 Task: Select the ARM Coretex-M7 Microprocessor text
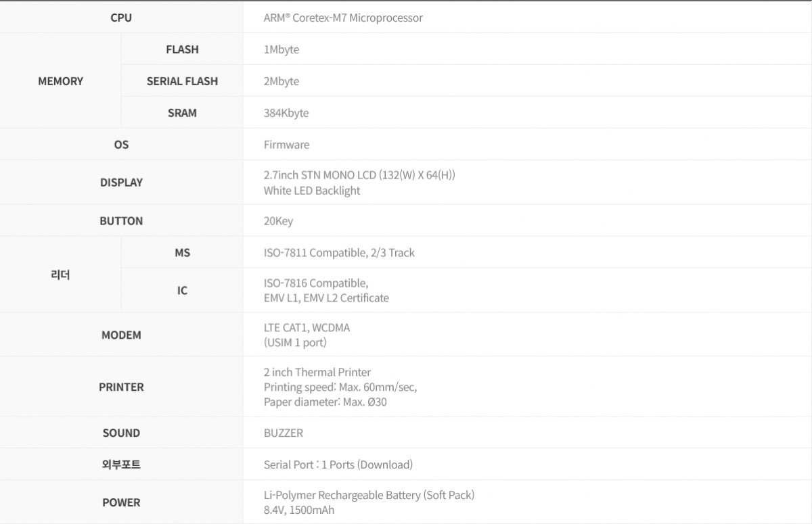(343, 18)
